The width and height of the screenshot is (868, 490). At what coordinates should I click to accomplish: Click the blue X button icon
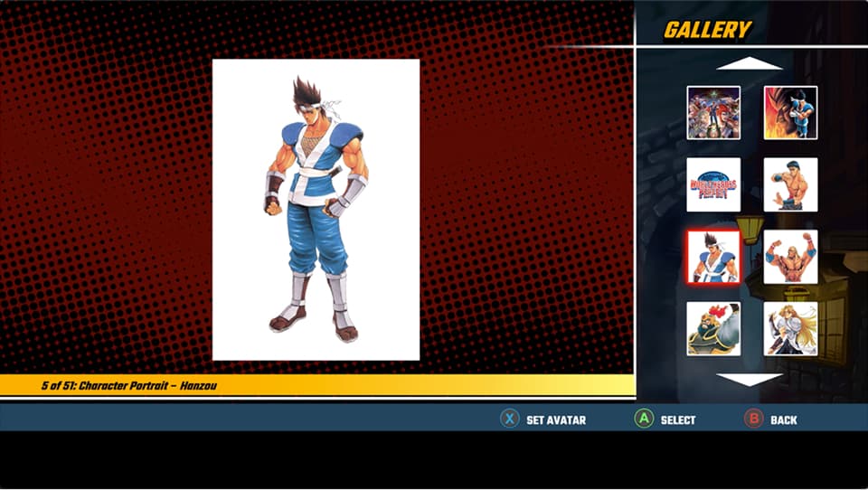[x=510, y=419]
